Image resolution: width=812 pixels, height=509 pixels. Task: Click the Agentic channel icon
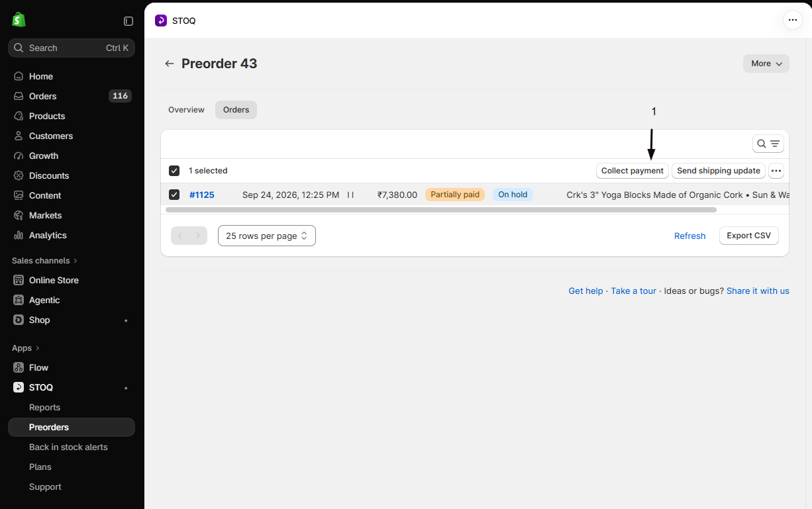19,300
